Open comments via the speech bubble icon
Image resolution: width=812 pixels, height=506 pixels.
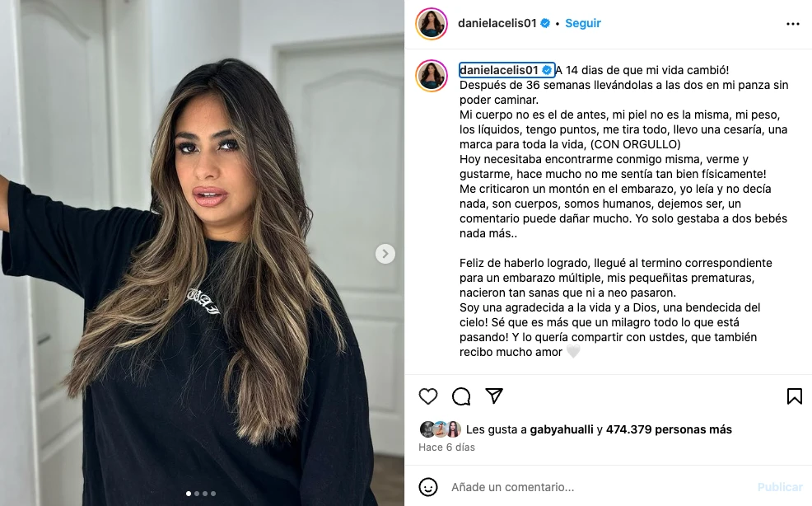click(x=461, y=396)
